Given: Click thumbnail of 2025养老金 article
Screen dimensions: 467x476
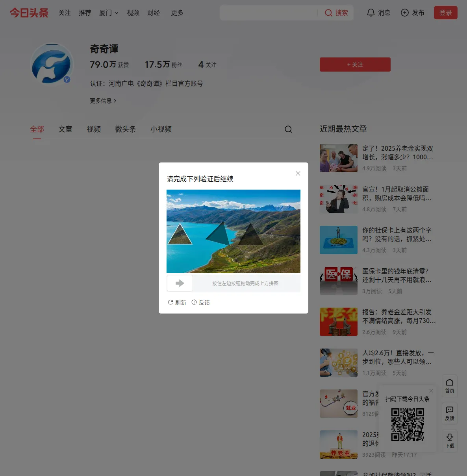Looking at the screenshot, I should (x=339, y=158).
